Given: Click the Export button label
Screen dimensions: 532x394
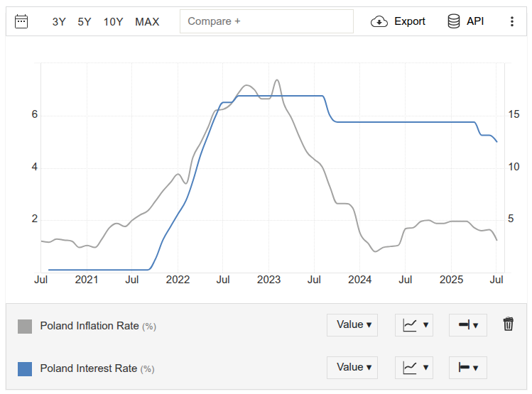Looking at the screenshot, I should [x=410, y=21].
